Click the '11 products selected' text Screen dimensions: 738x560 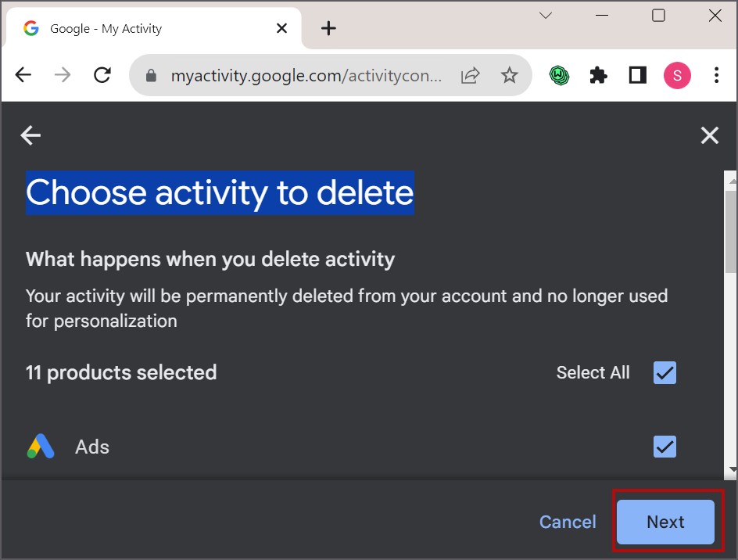(121, 372)
